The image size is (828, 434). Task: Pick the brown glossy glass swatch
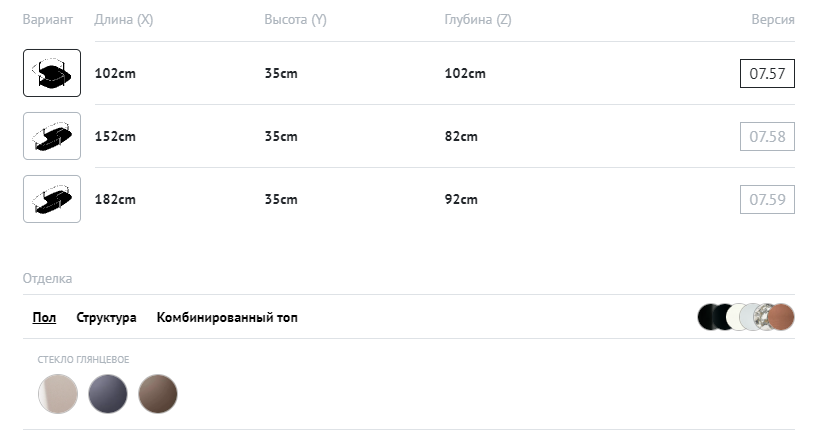[x=158, y=393]
